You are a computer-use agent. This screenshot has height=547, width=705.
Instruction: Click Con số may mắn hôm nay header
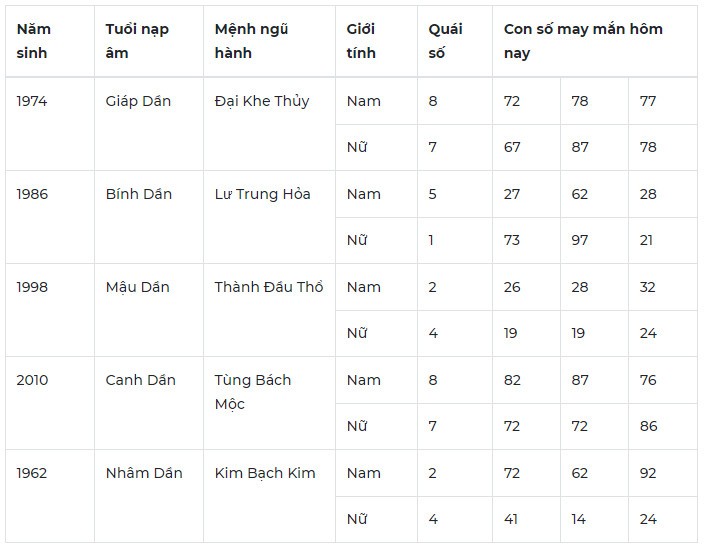595,41
